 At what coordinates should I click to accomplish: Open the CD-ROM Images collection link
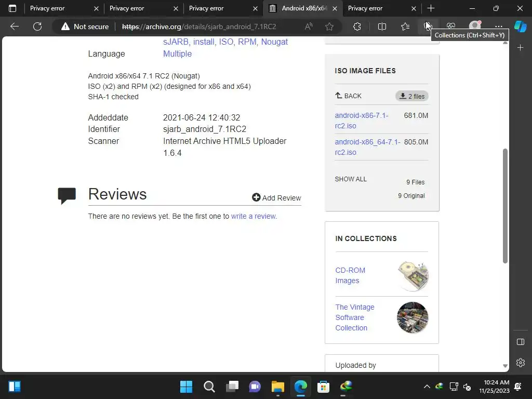[x=350, y=275]
